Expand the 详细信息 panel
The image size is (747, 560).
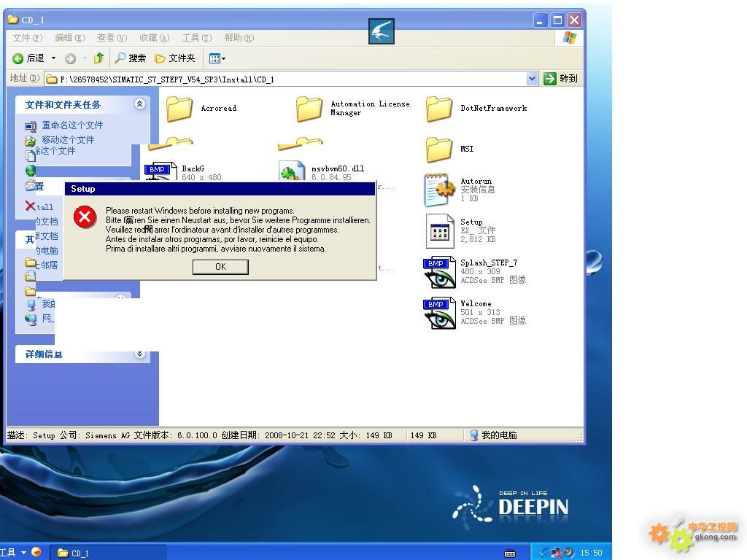139,354
